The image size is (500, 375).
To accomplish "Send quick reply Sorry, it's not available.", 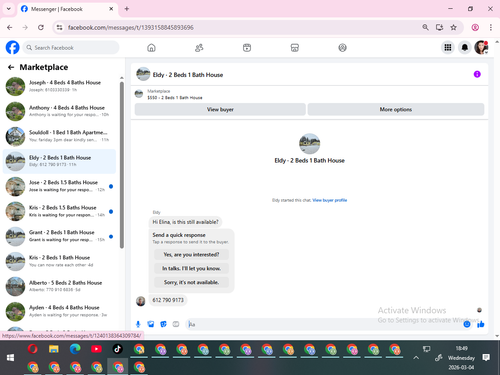I will coord(191,282).
